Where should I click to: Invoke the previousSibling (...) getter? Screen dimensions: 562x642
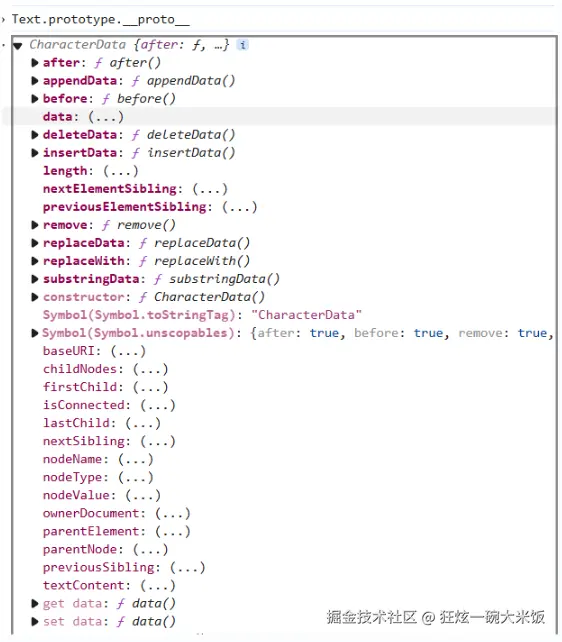pyautogui.click(x=187, y=567)
